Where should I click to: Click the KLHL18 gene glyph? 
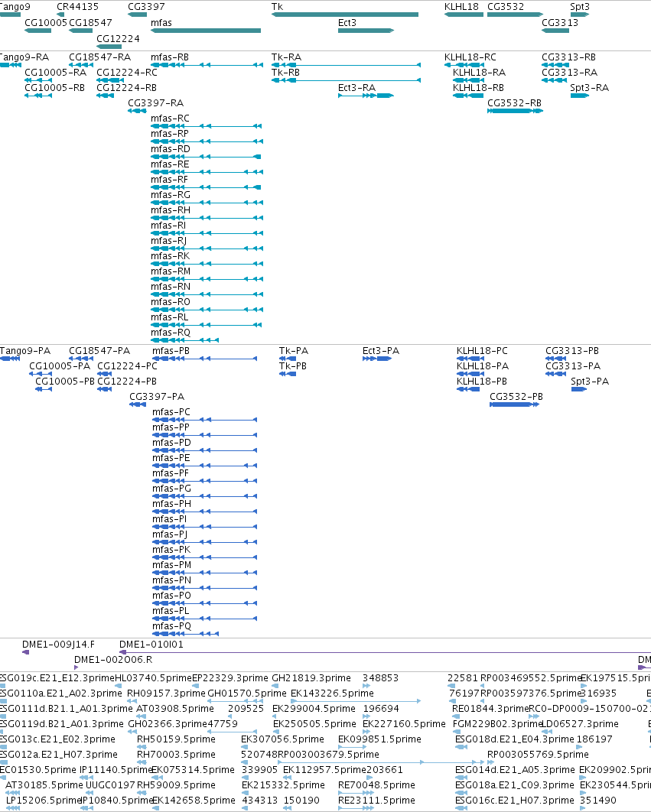pyautogui.click(x=464, y=15)
